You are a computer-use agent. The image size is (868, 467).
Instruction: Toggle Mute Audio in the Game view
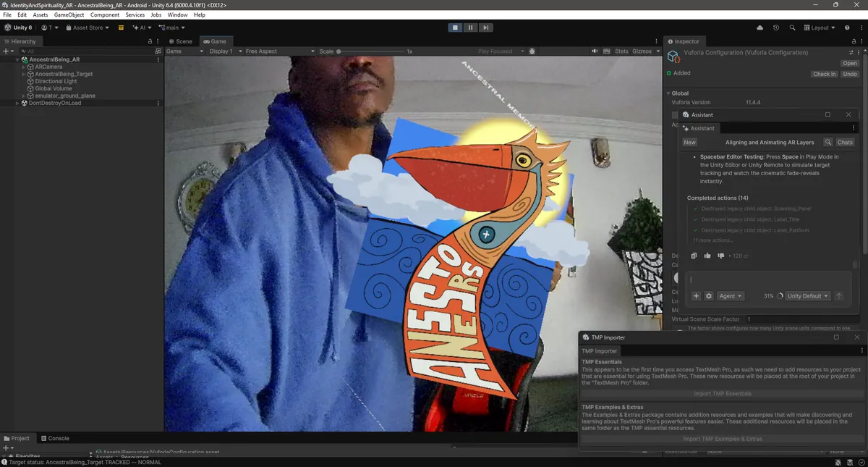pos(595,51)
